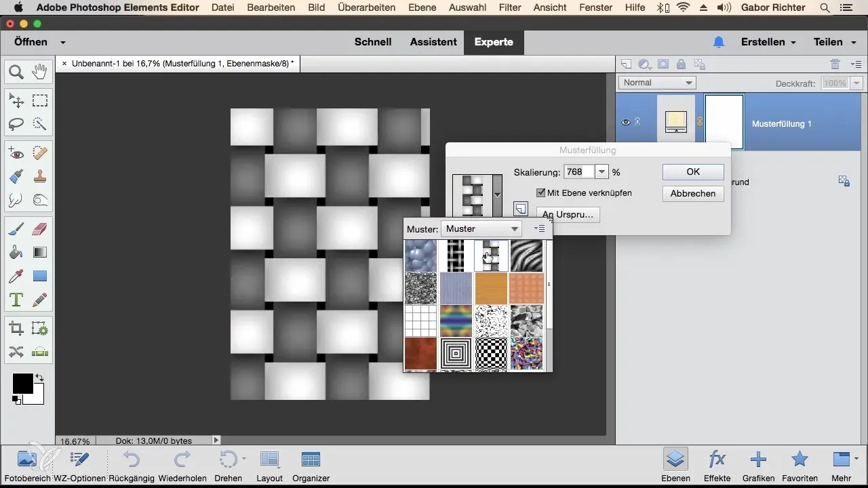Open the Deckkraft opacity dropdown arrow

pyautogui.click(x=858, y=83)
